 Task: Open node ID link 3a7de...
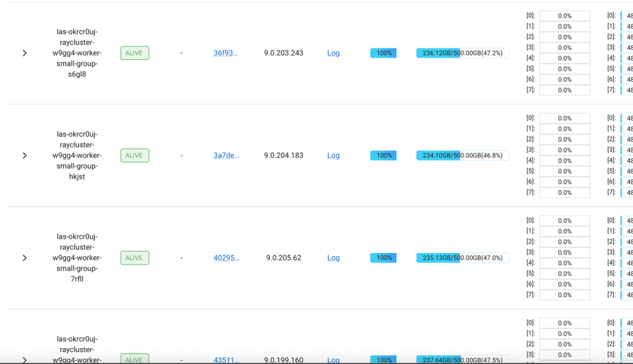pyautogui.click(x=226, y=155)
